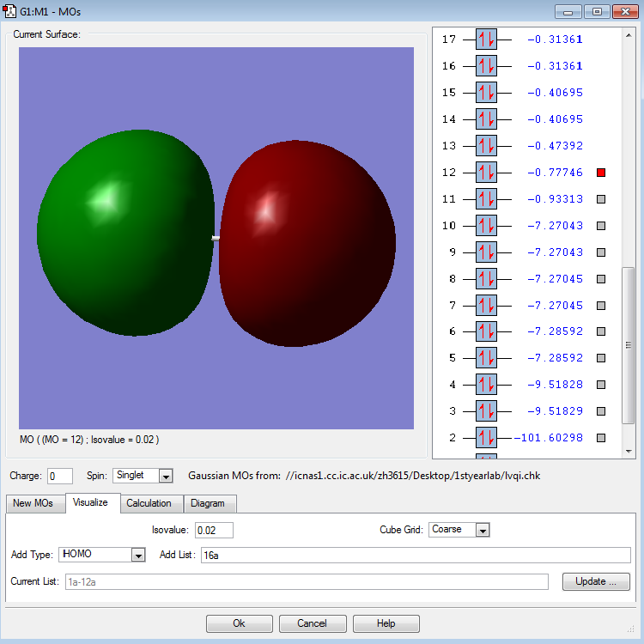The height and width of the screenshot is (644, 644).
Task: Click occupancy box of orbital 6
Action: 486,331
